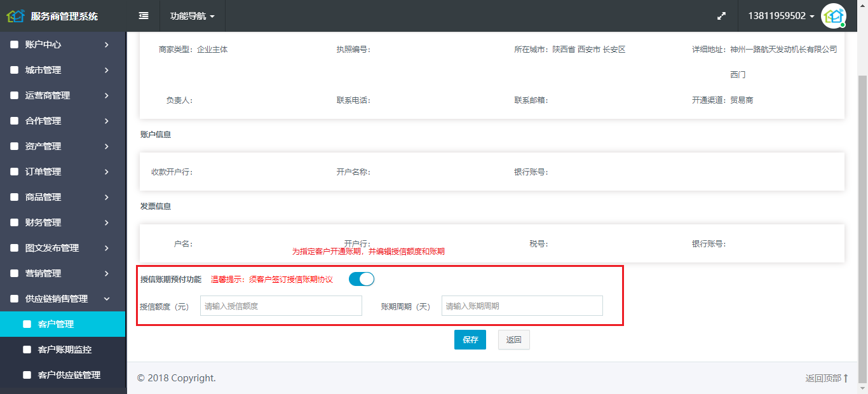Click icon beside 图文发布管理 menu
868x394 pixels.
click(x=14, y=248)
